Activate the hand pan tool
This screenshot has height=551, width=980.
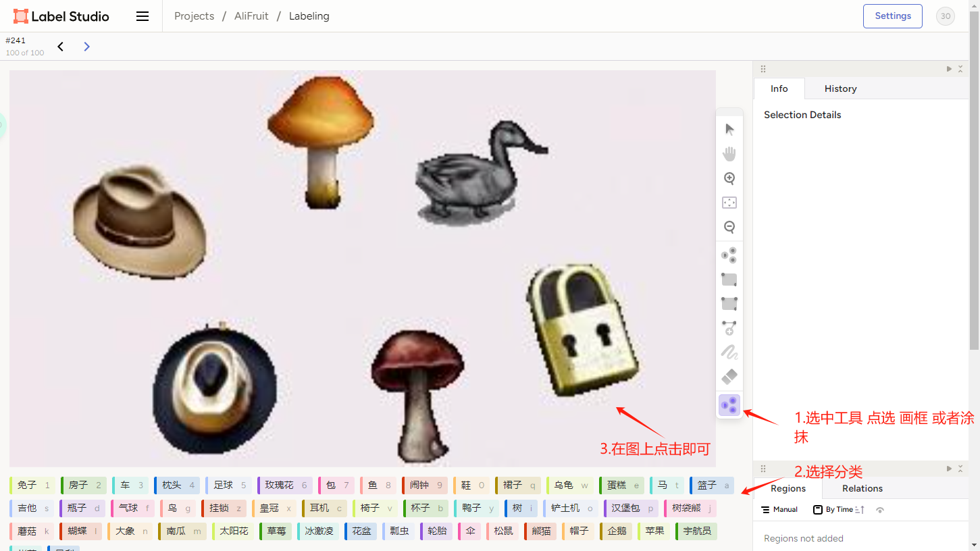click(x=729, y=154)
